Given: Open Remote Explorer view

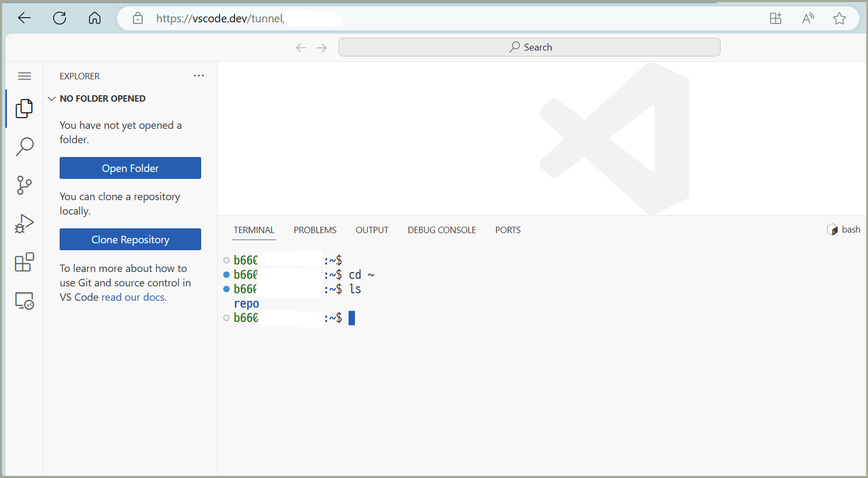Looking at the screenshot, I should [24, 301].
